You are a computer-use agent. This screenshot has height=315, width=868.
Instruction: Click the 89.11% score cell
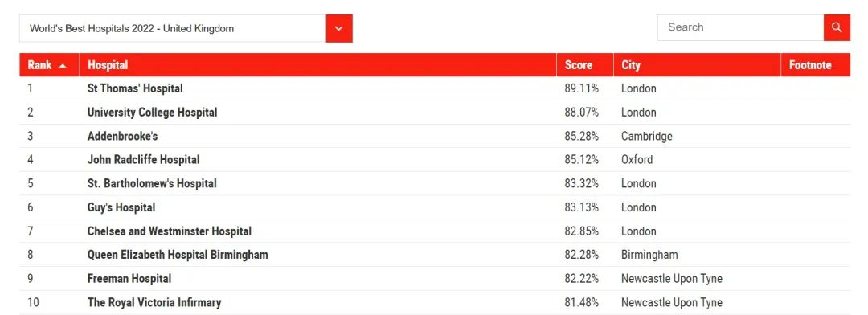point(581,88)
